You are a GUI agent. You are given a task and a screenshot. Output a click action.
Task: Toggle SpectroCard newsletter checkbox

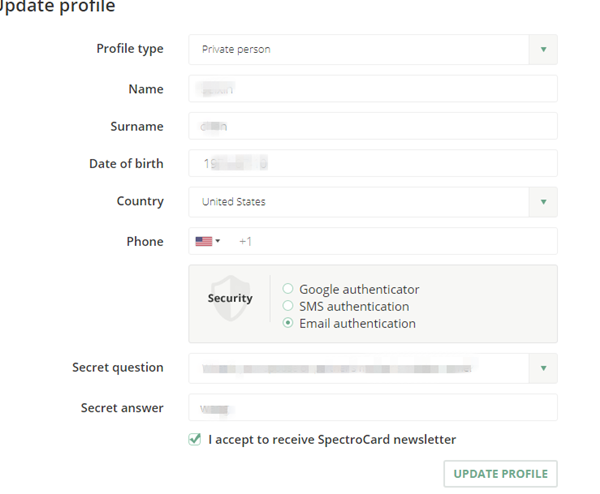tap(195, 439)
